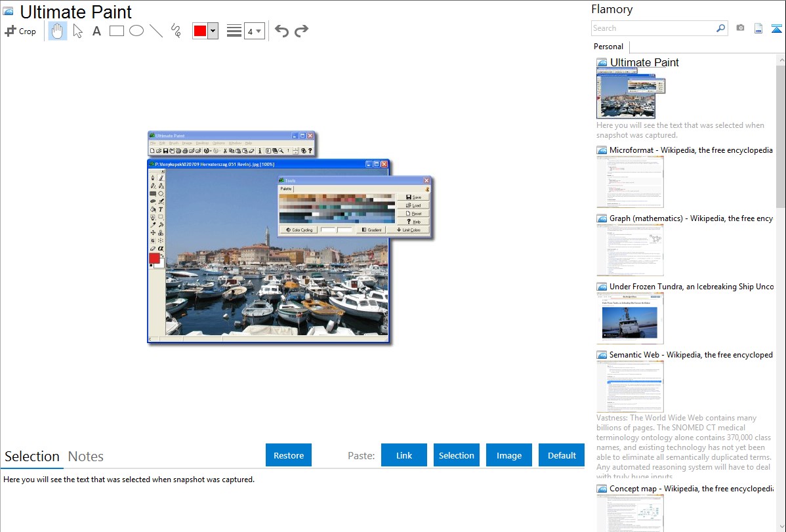786x532 pixels.
Task: Paste as Image button
Action: (x=508, y=455)
